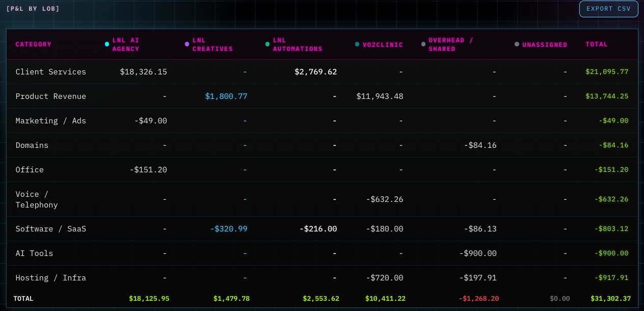Select the Hosting / Infra row label
The width and height of the screenshot is (644, 311).
(51, 278)
